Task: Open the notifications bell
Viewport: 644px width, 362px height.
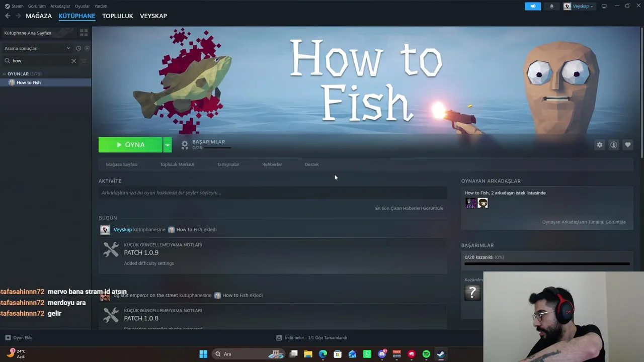Action: (552, 6)
